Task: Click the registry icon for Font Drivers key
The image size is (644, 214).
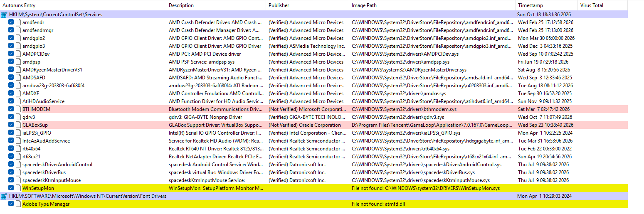Action: coord(4,196)
